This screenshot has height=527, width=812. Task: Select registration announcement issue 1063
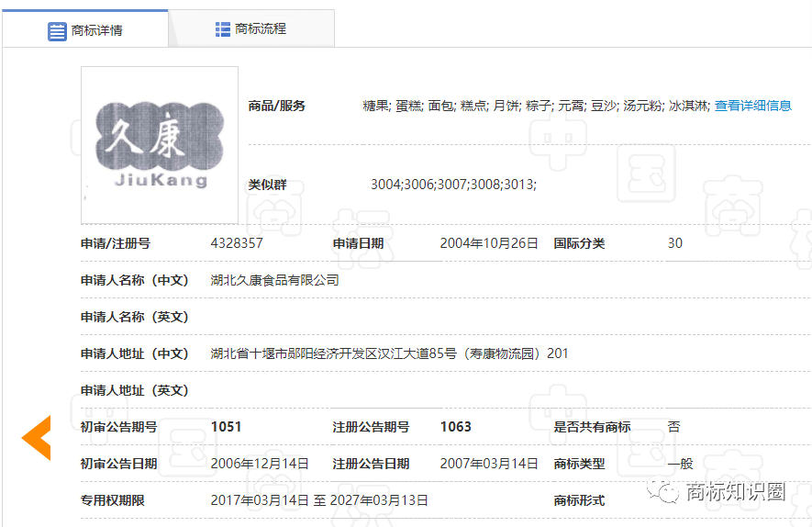(456, 427)
